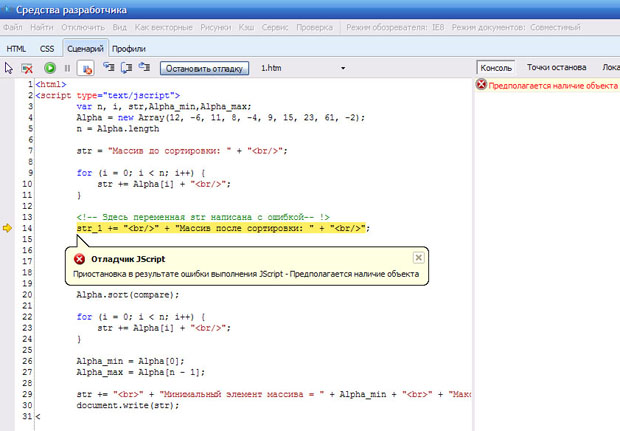The image size is (620, 431).
Task: Open the Рисунки menu
Action: [x=215, y=27]
